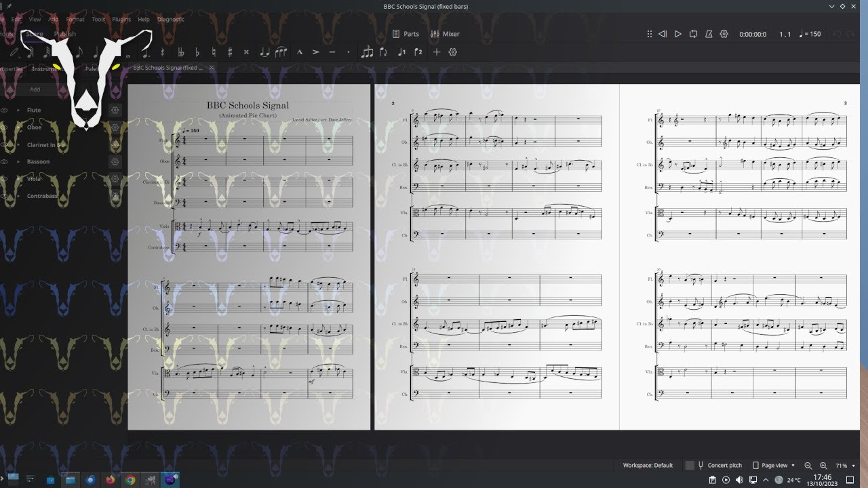Switch to the Publish tab
This screenshot has height=488, width=868.
pos(65,34)
